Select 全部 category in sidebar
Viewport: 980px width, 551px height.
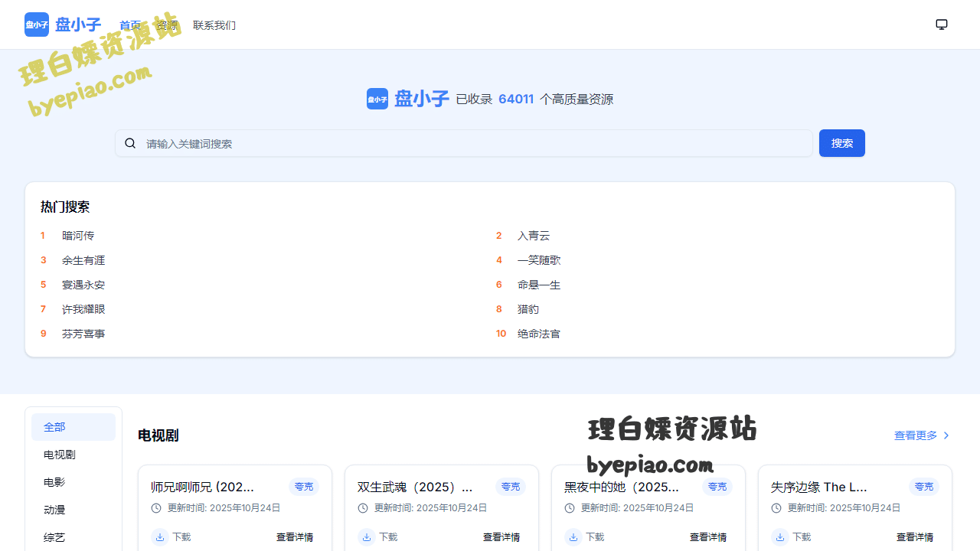click(73, 427)
